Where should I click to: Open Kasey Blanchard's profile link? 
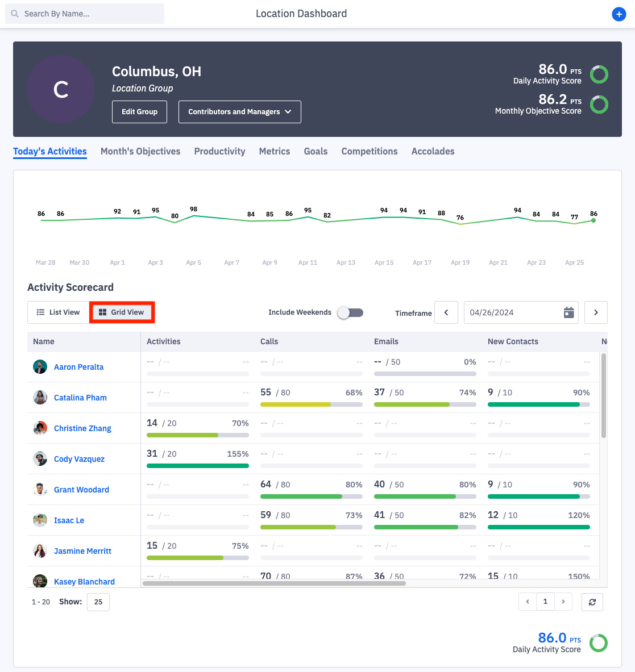coord(85,582)
